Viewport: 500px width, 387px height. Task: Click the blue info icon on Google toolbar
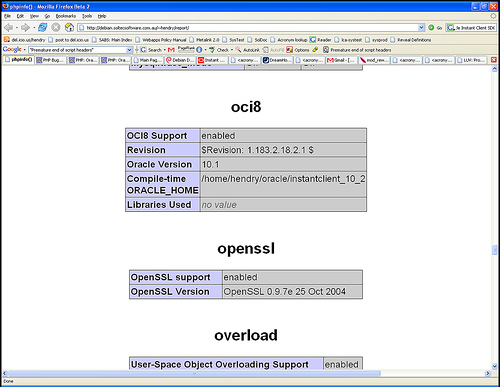point(199,50)
